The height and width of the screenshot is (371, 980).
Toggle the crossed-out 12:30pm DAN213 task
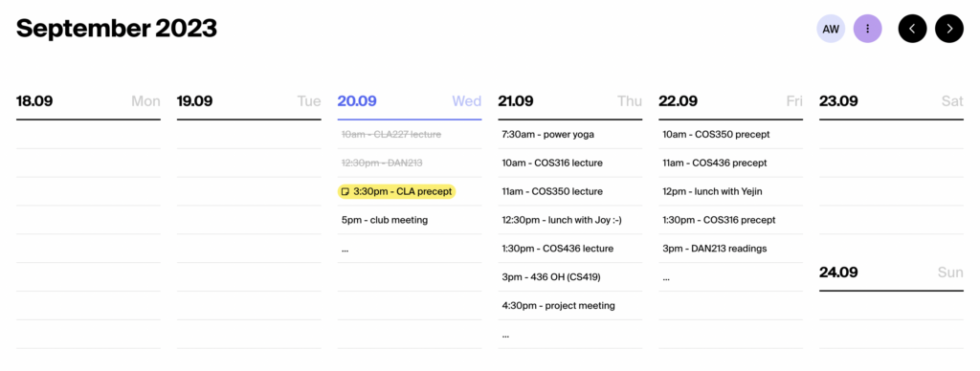tap(382, 163)
